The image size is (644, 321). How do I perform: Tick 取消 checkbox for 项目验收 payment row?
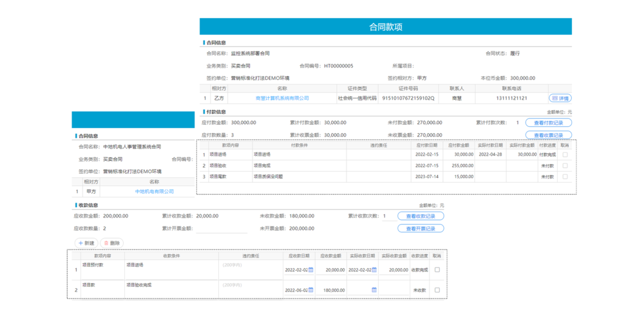pos(565,165)
